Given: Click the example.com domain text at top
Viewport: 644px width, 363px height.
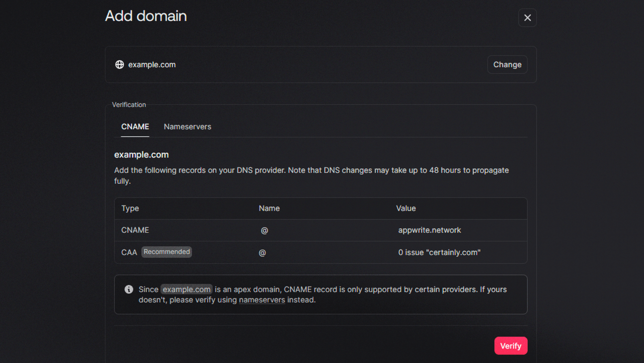Looking at the screenshot, I should 152,64.
